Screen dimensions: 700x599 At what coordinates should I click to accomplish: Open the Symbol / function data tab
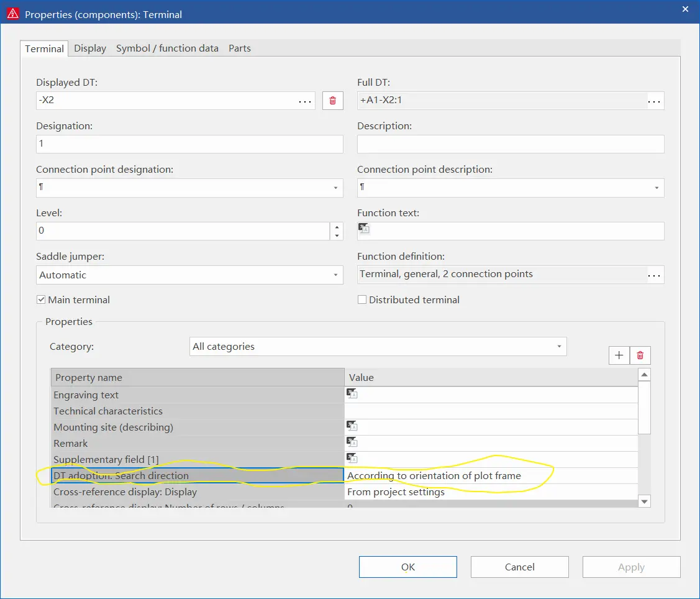click(x=168, y=48)
